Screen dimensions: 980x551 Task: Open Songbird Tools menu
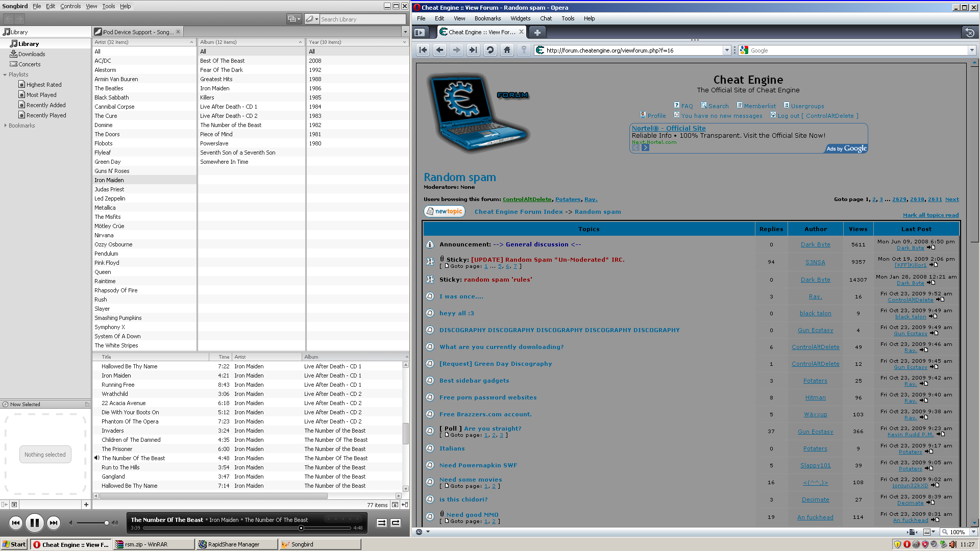pos(108,6)
